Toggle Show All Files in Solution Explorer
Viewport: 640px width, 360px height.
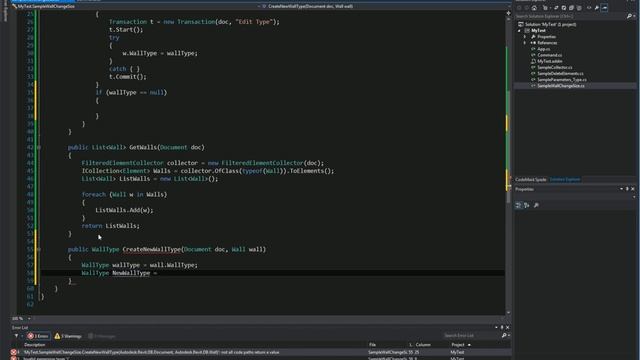579,8
